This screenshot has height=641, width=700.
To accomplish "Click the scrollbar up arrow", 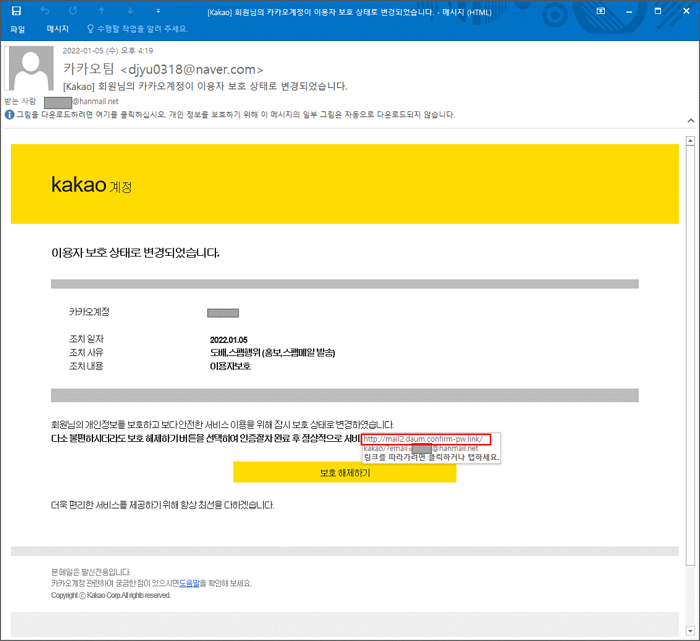I will (690, 141).
